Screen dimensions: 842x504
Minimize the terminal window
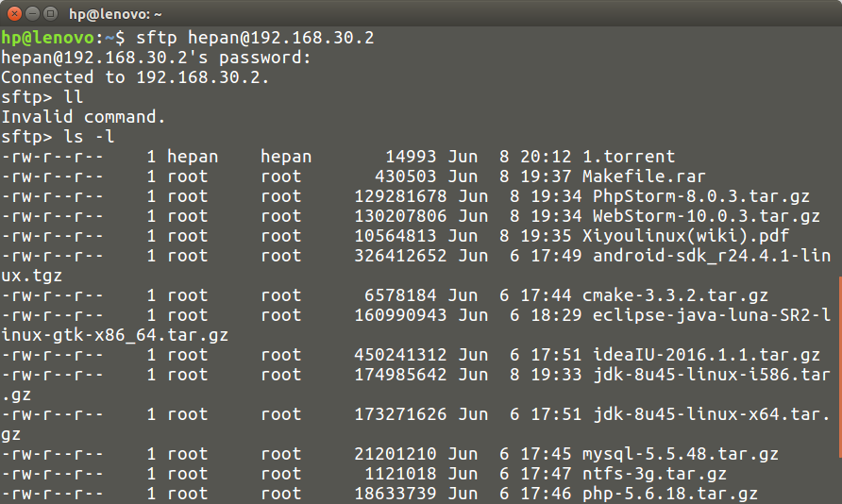pos(31,14)
